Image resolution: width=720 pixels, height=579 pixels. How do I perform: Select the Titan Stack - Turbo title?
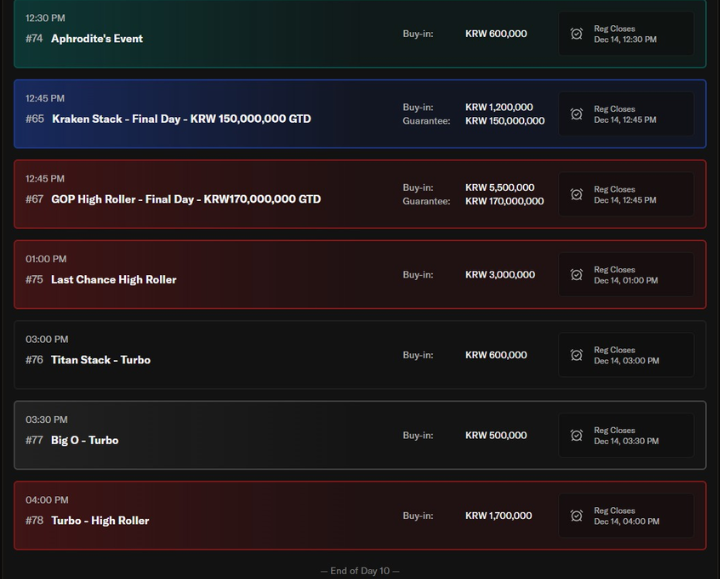pos(101,360)
